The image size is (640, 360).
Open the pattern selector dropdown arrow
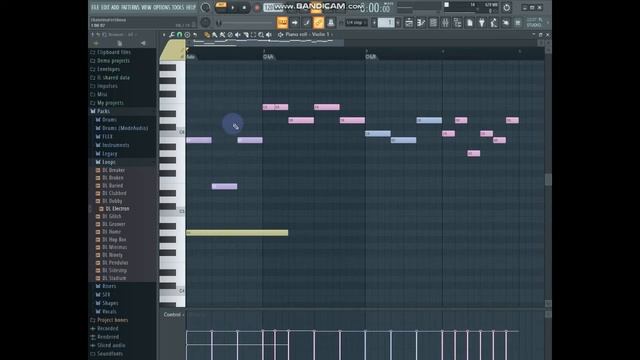click(398, 22)
